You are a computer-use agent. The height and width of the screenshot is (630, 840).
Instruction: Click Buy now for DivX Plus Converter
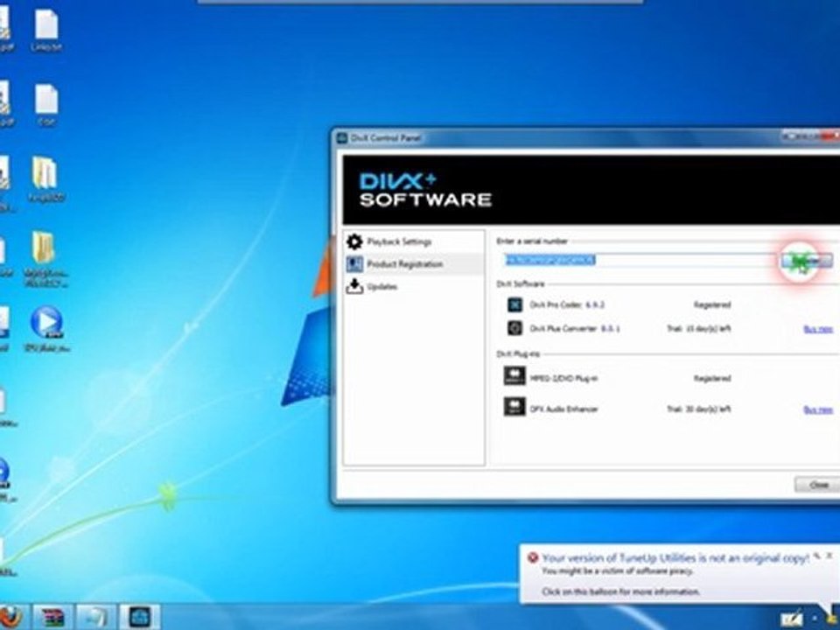pyautogui.click(x=818, y=329)
